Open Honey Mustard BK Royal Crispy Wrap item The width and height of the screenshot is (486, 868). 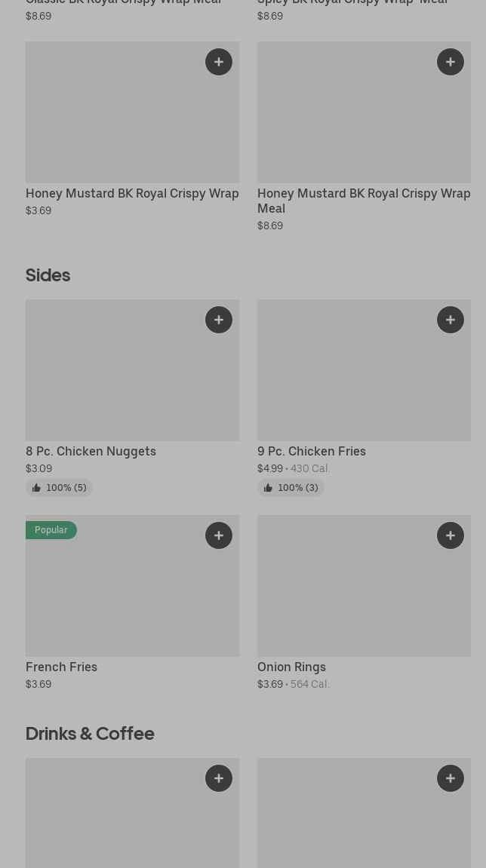[x=132, y=194]
